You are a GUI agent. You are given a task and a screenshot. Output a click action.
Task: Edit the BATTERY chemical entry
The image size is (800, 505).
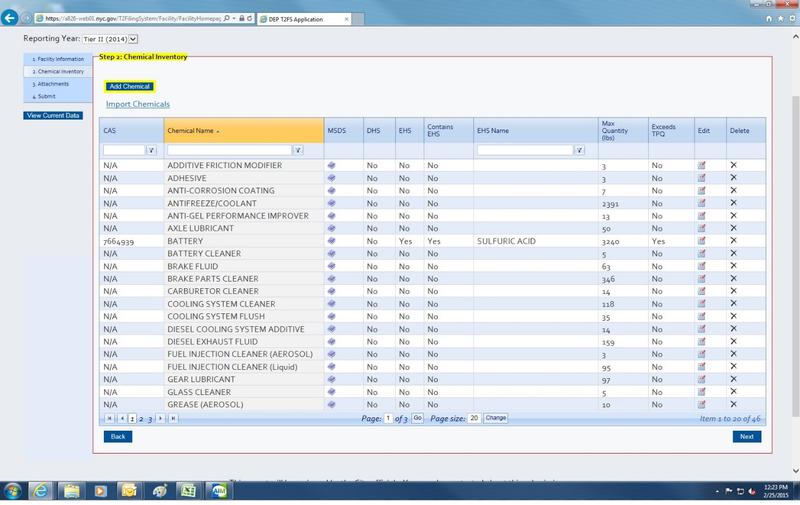(x=702, y=241)
